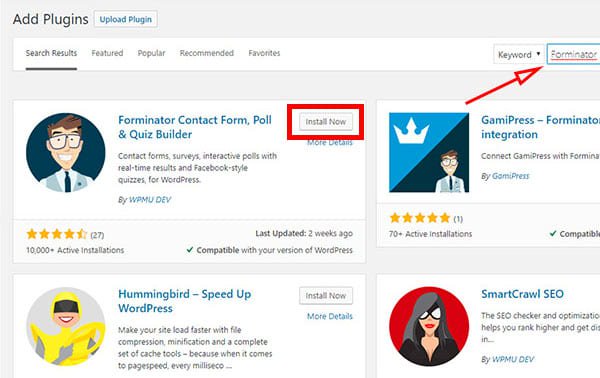Viewport: 600px width, 378px height.
Task: Click the "Last Updated: 2 weeks ago" text
Action: click(304, 233)
